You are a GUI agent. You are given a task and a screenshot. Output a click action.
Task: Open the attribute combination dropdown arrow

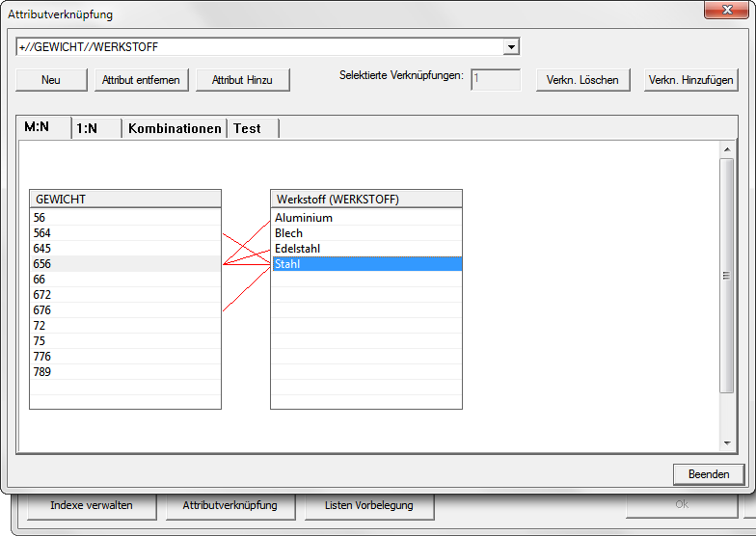point(511,46)
